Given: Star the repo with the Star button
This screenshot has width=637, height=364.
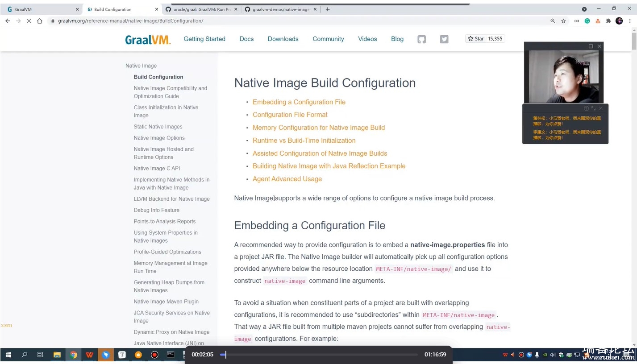Looking at the screenshot, I should point(475,39).
